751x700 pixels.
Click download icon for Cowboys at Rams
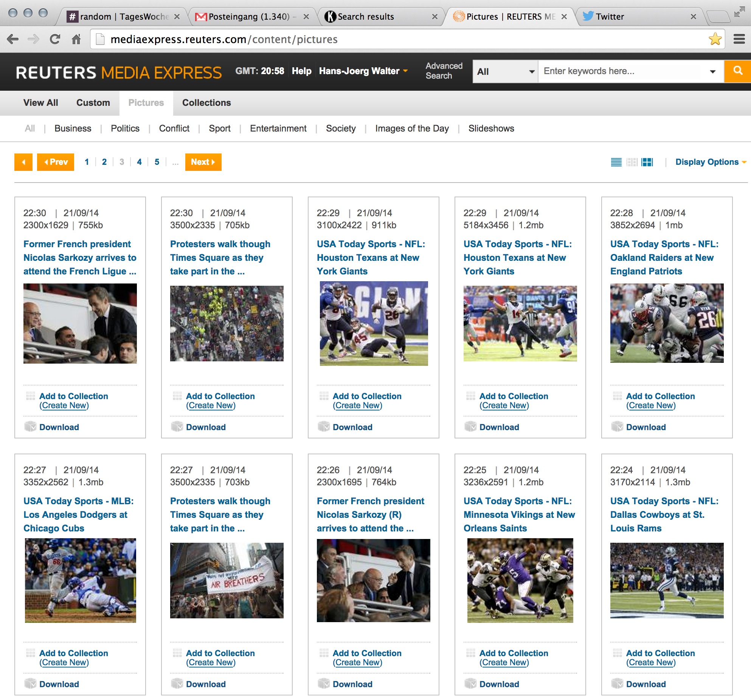click(617, 684)
